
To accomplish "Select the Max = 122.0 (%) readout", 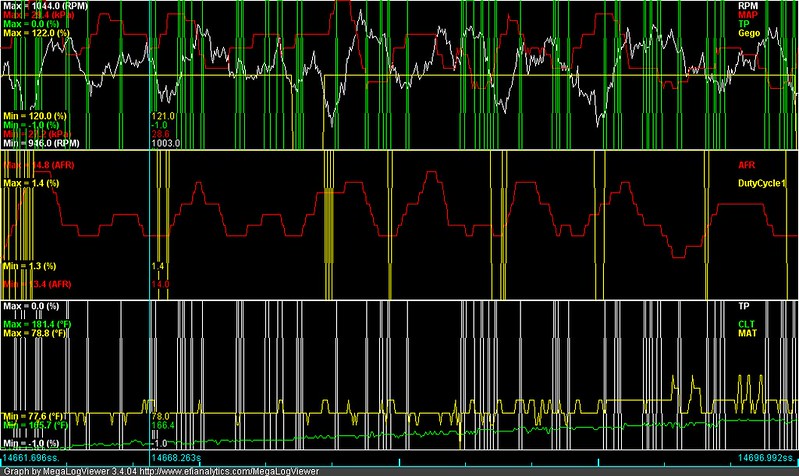I will [36, 33].
